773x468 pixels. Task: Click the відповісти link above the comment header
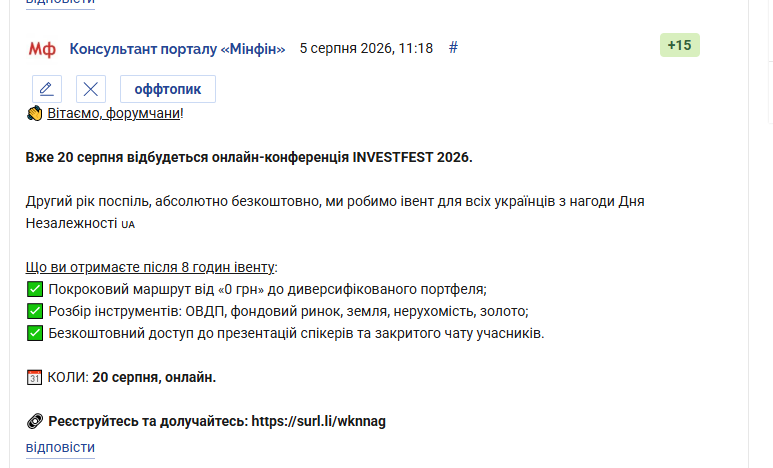pos(60,2)
